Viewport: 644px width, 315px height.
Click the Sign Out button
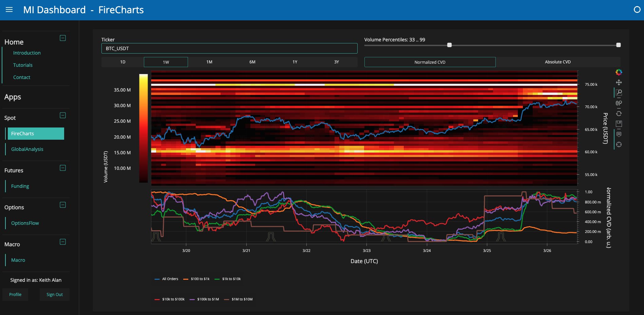(55, 295)
